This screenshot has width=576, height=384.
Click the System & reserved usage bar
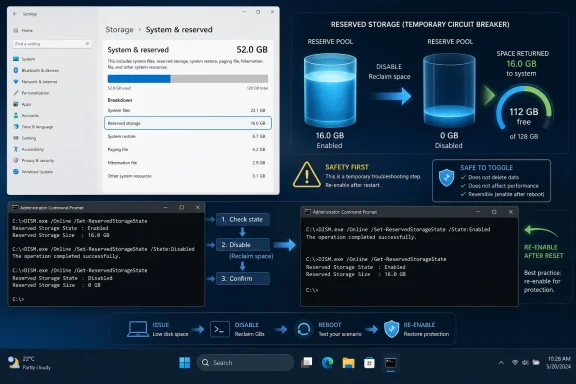coord(188,79)
